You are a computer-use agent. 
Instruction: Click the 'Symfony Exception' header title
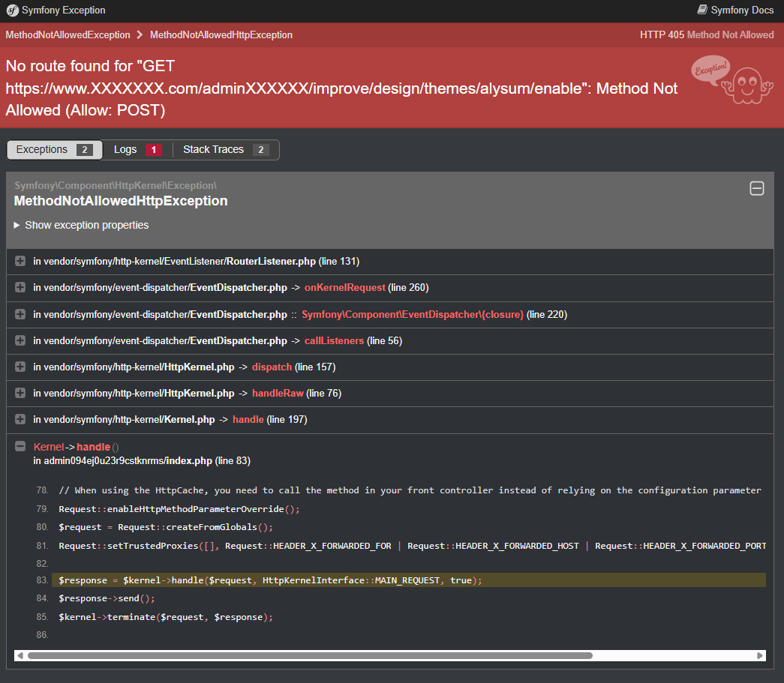[64, 10]
